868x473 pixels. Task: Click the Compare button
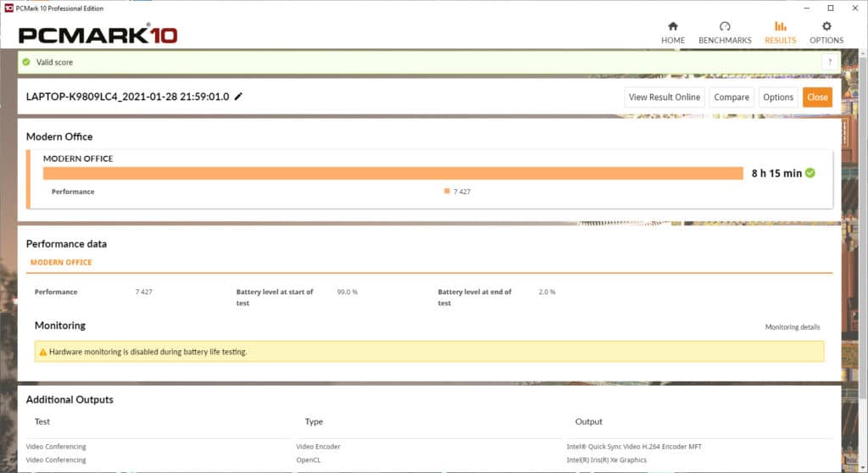click(x=732, y=97)
